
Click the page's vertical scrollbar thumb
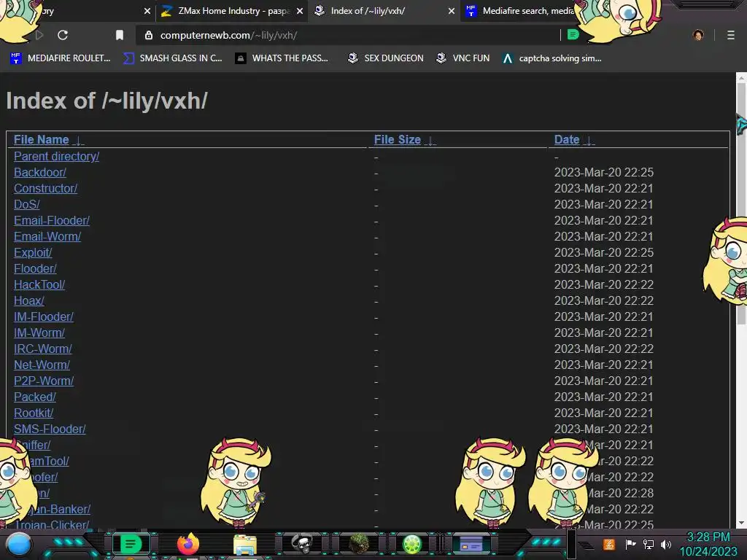click(741, 203)
